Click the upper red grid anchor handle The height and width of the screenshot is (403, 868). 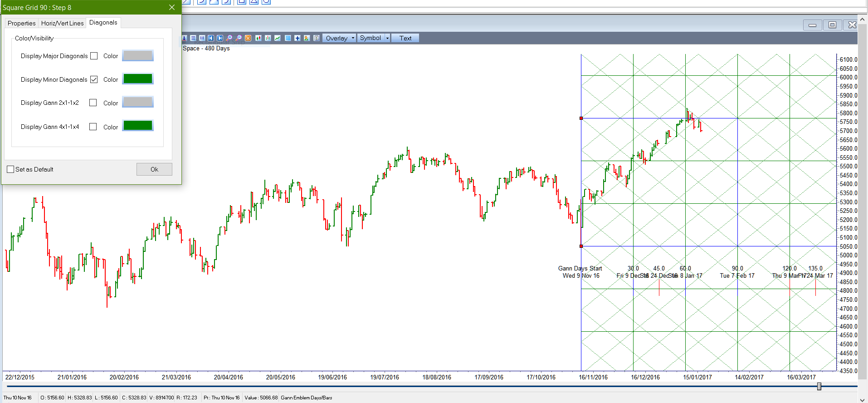click(x=581, y=118)
